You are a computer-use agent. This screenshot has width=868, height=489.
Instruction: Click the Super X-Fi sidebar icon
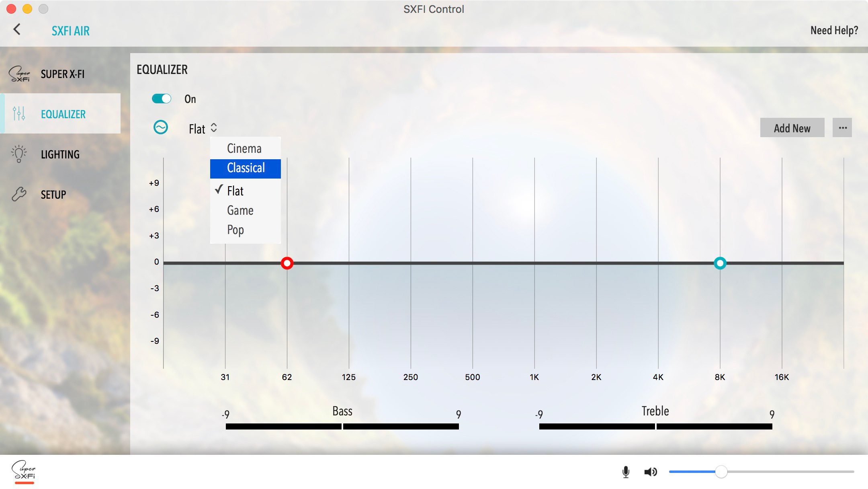(19, 74)
